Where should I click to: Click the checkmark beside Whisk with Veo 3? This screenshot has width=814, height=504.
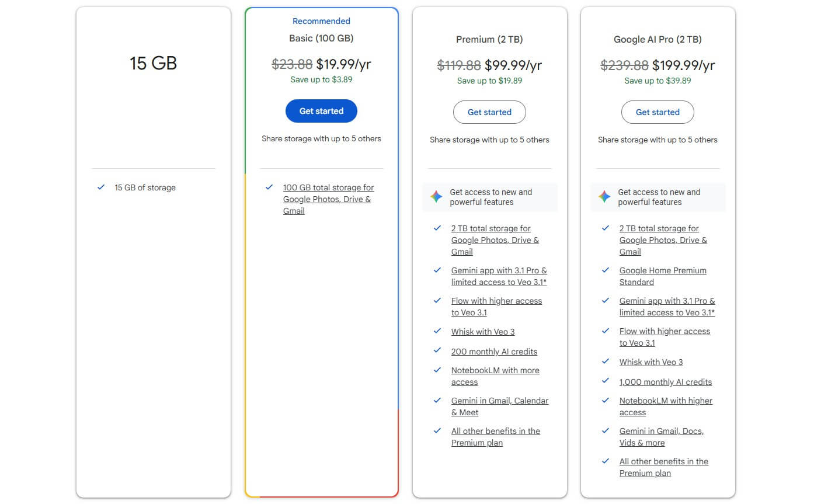tap(437, 331)
